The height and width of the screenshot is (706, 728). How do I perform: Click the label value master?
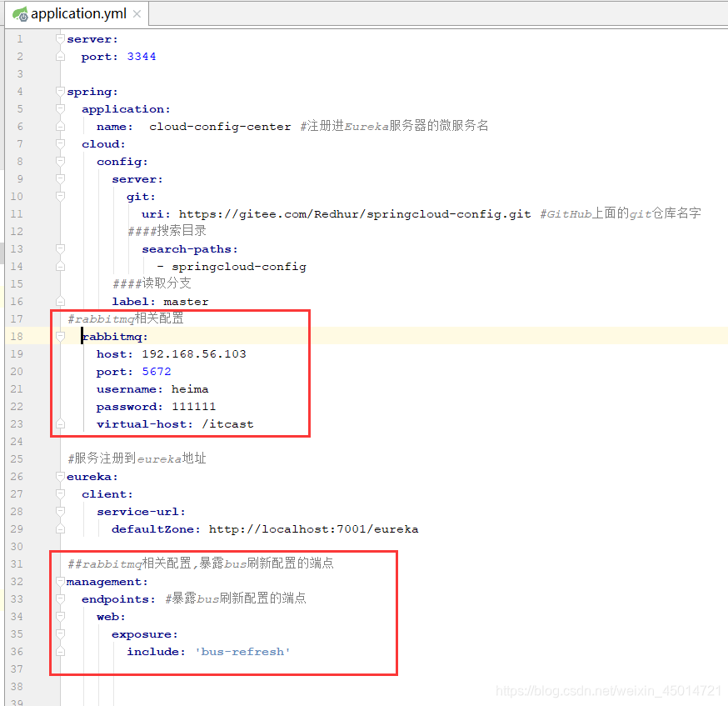187,302
